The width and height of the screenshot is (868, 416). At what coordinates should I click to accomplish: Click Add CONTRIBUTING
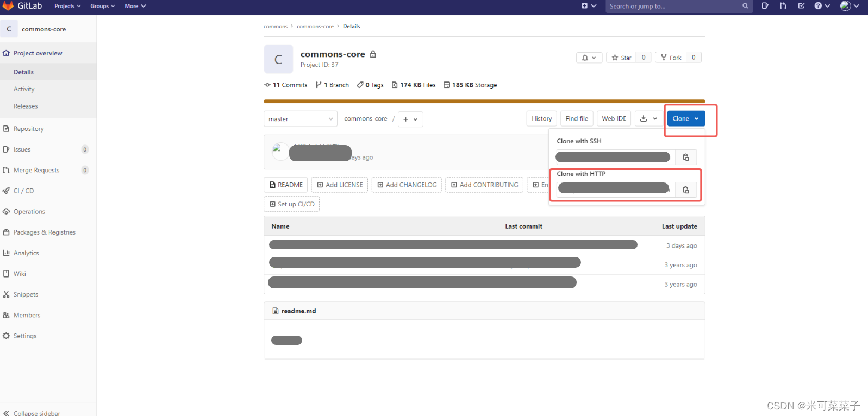(x=484, y=185)
